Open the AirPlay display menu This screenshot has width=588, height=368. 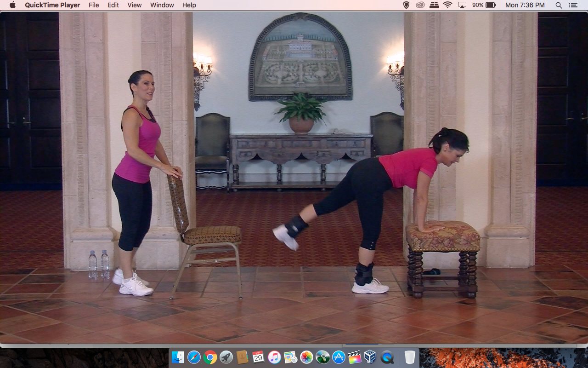[x=462, y=5]
